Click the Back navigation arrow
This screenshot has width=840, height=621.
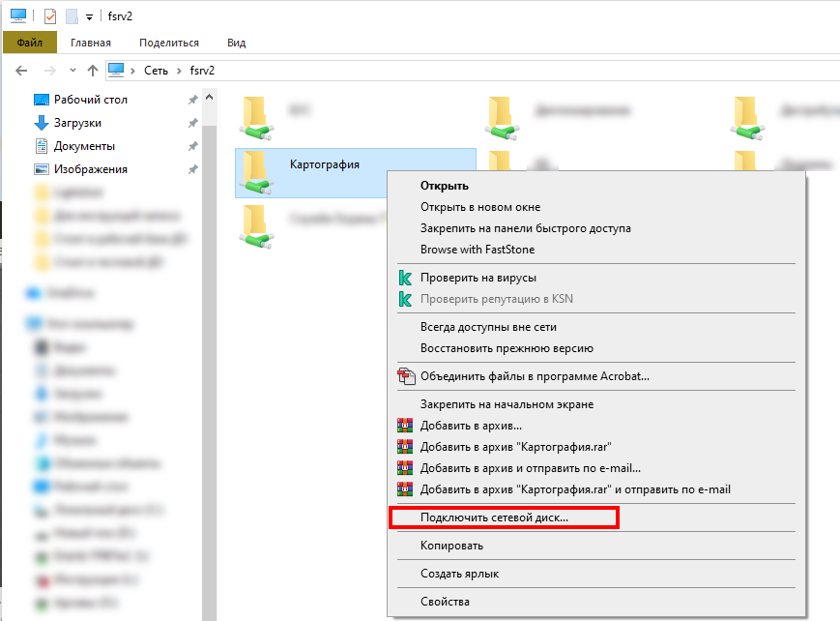pos(22,71)
